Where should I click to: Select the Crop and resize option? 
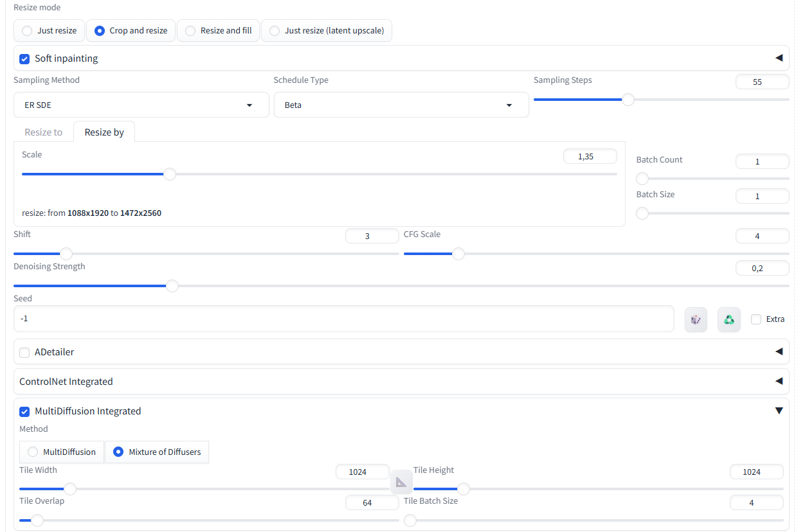(x=131, y=30)
